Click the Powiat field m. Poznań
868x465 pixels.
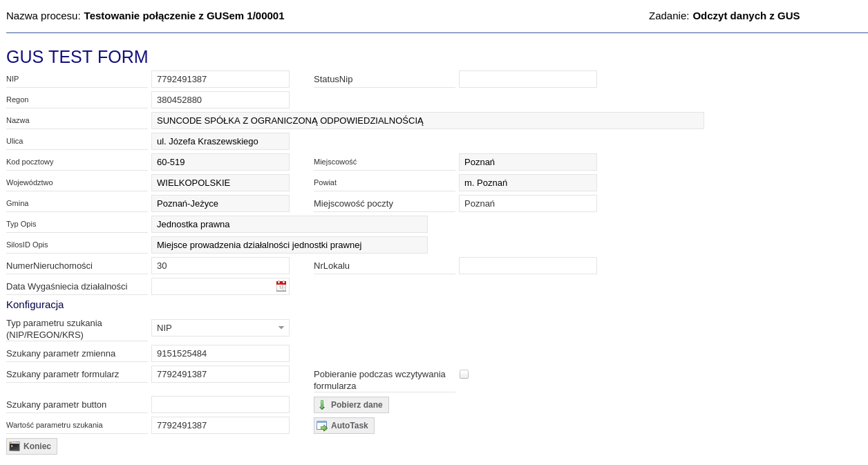tap(528, 182)
